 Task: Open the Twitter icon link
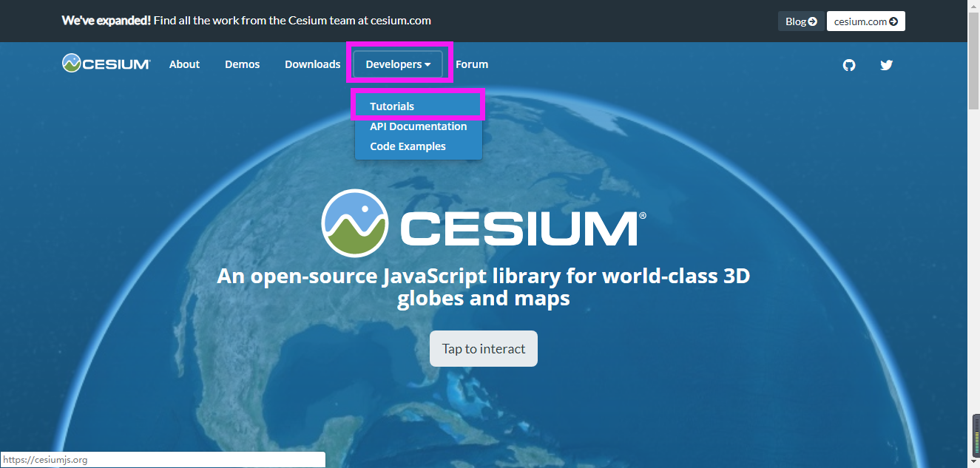887,65
